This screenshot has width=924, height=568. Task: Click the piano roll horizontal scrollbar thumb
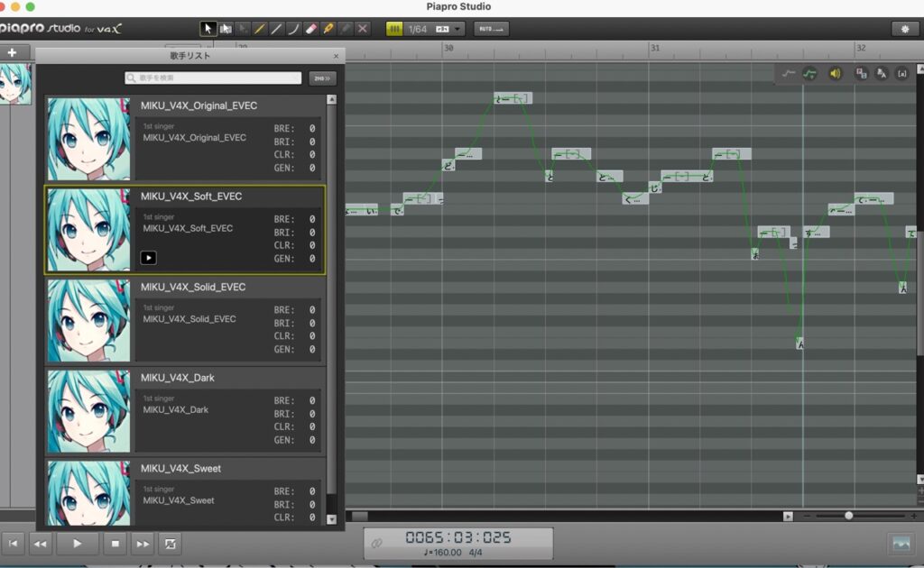(x=359, y=517)
